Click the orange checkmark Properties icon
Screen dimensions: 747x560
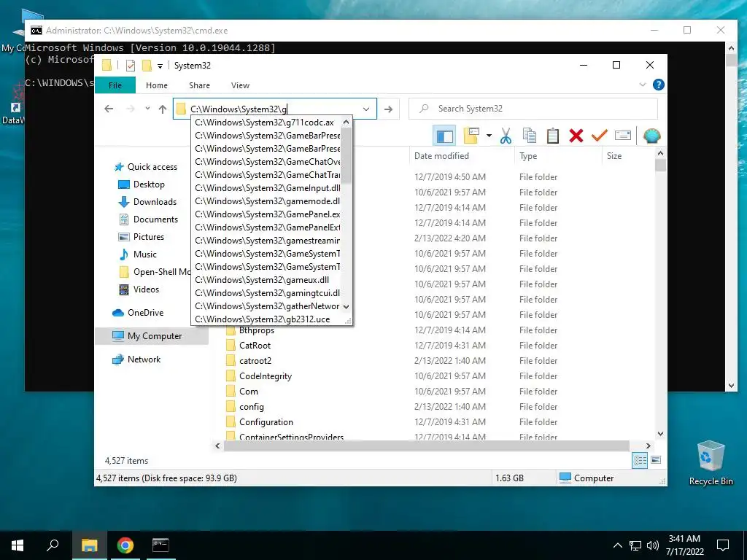click(x=600, y=136)
